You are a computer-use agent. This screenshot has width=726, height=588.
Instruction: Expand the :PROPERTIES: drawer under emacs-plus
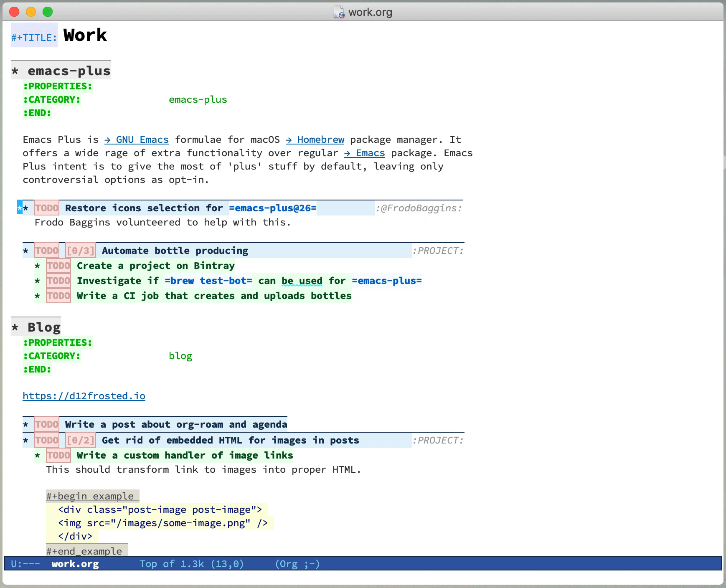point(57,86)
